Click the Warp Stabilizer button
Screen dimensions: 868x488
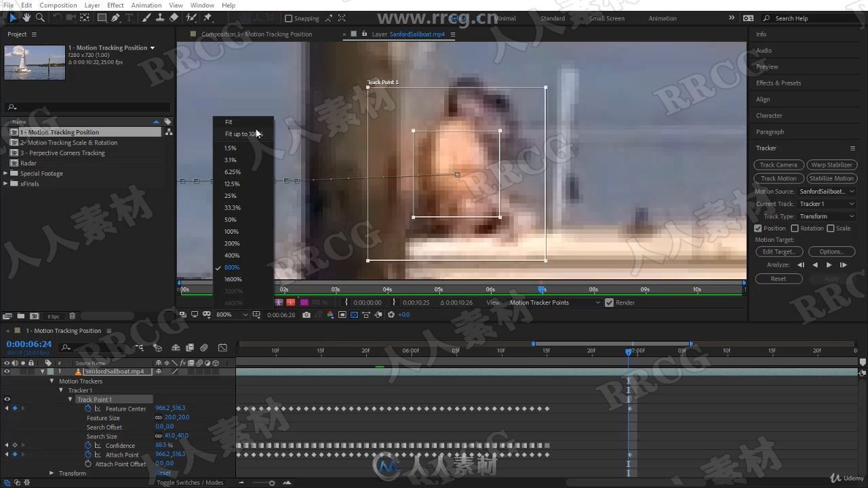click(832, 165)
